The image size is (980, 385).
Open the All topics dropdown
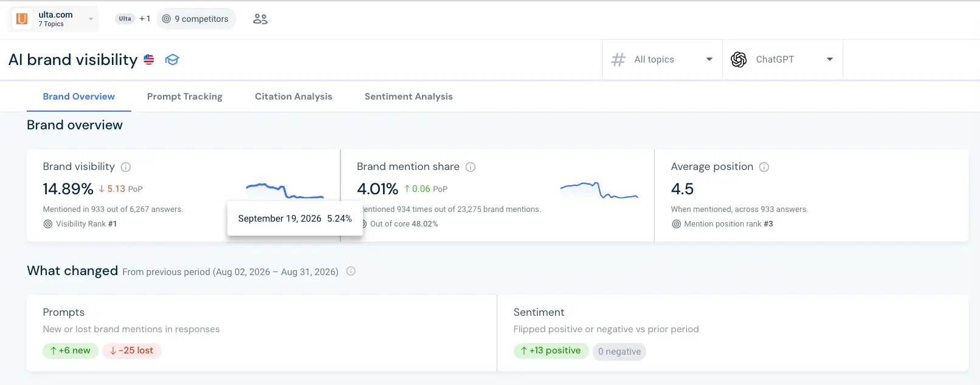click(662, 60)
